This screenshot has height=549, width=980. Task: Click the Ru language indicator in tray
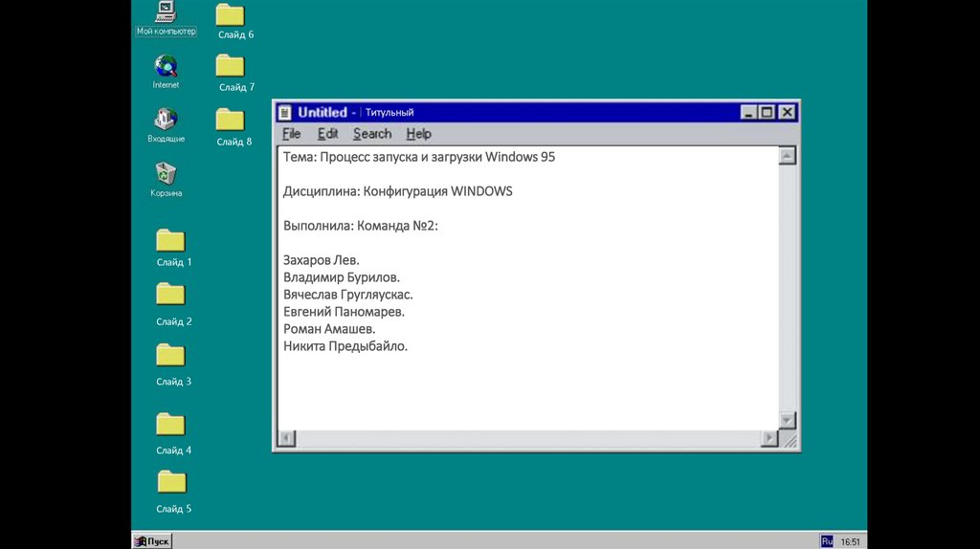click(x=827, y=541)
